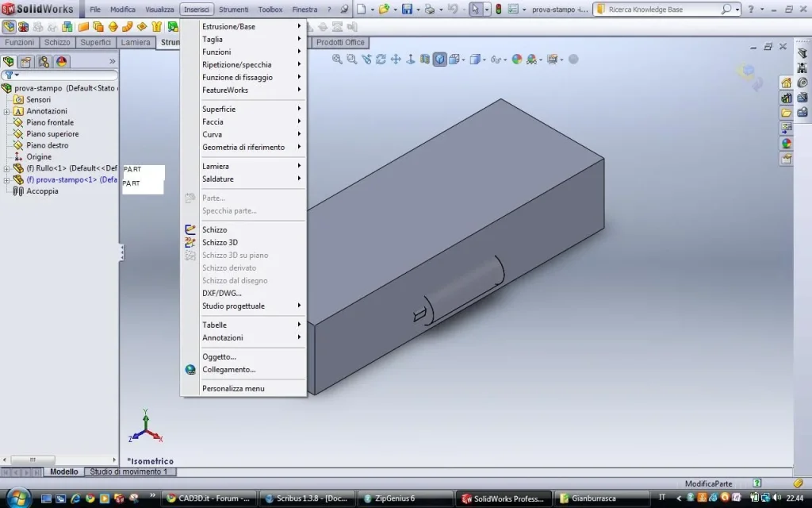This screenshot has height=508, width=812.
Task: Click the Open folder icon
Action: (x=384, y=9)
